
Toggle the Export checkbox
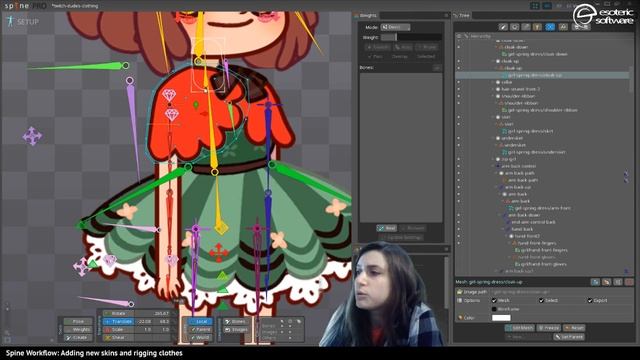[590, 300]
